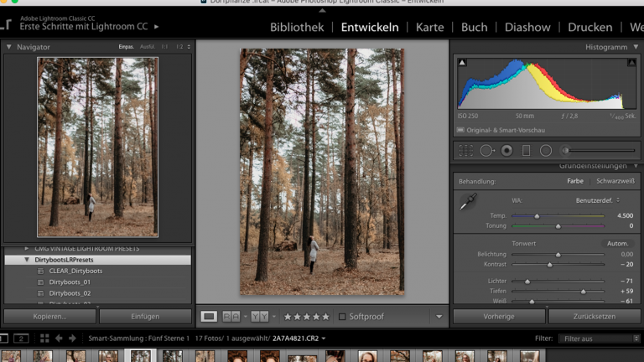
Task: Select the Spot Removal tool
Action: [486, 151]
